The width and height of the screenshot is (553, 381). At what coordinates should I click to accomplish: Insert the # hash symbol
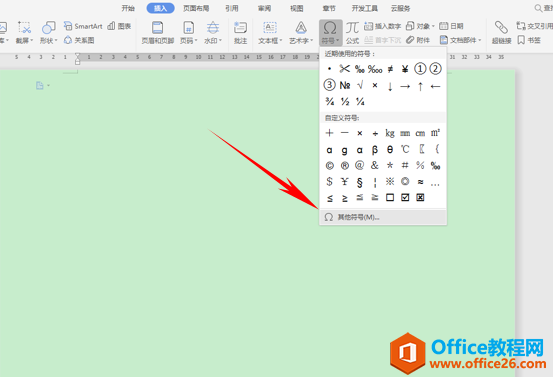tap(405, 165)
